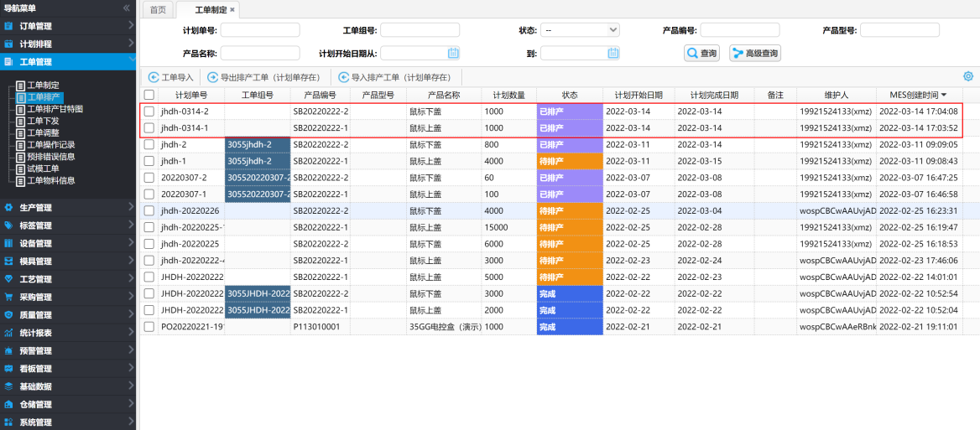Click the 设备管理 sidebar icon
This screenshot has width=980, height=430.
(x=8, y=243)
